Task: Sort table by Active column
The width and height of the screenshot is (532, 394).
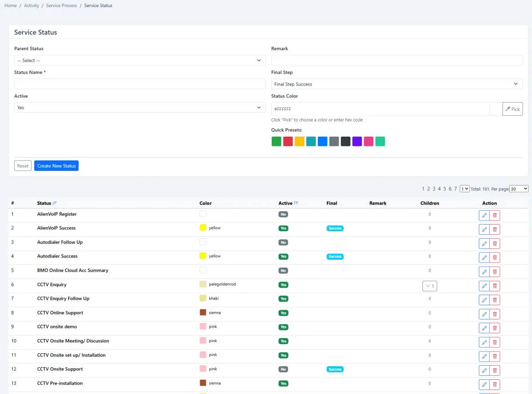Action: 288,203
